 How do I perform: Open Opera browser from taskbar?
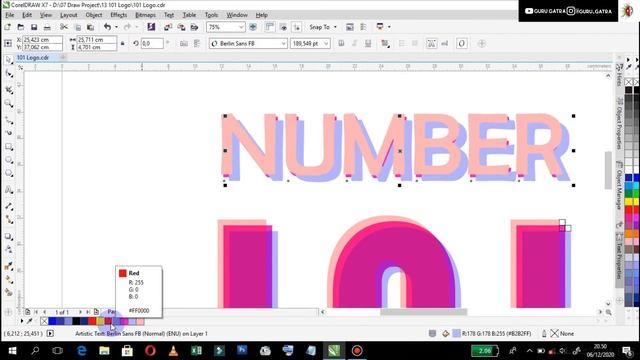point(150,351)
